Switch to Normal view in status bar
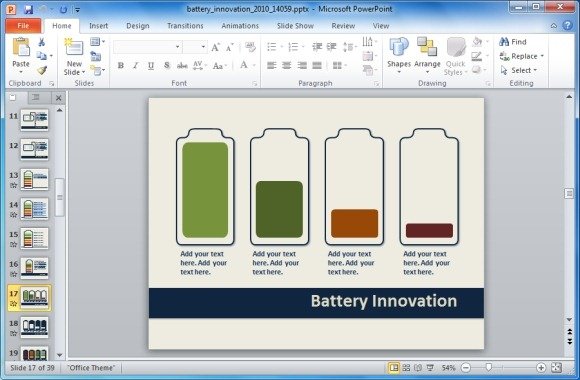580x380 pixels. [x=394, y=367]
